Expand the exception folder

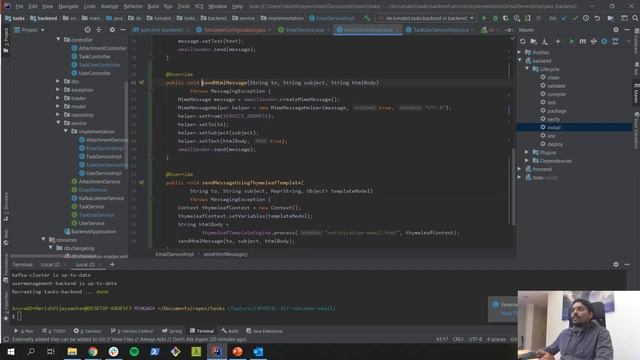(58, 90)
